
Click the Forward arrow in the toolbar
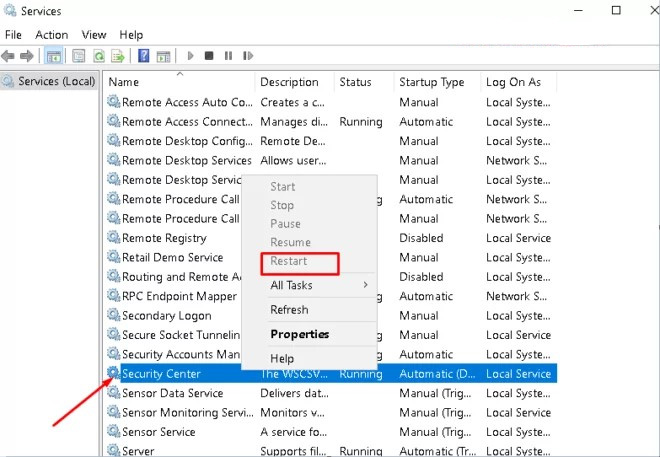(27, 56)
